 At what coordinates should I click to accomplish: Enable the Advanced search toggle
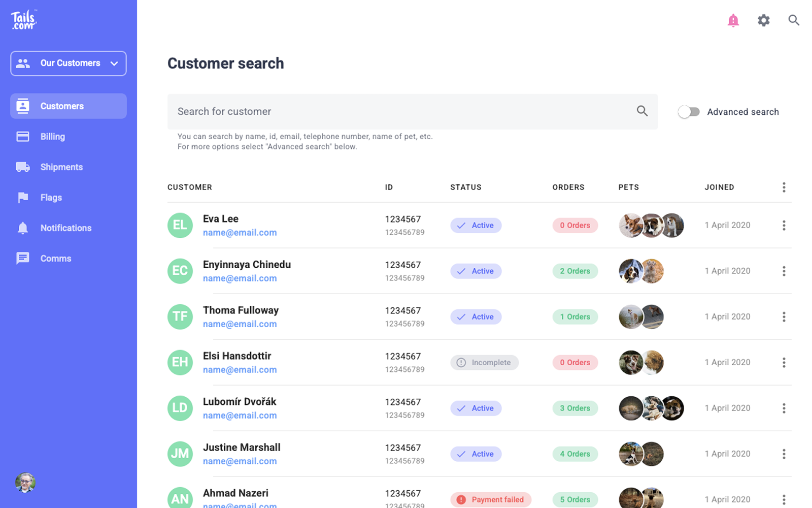[x=689, y=112]
